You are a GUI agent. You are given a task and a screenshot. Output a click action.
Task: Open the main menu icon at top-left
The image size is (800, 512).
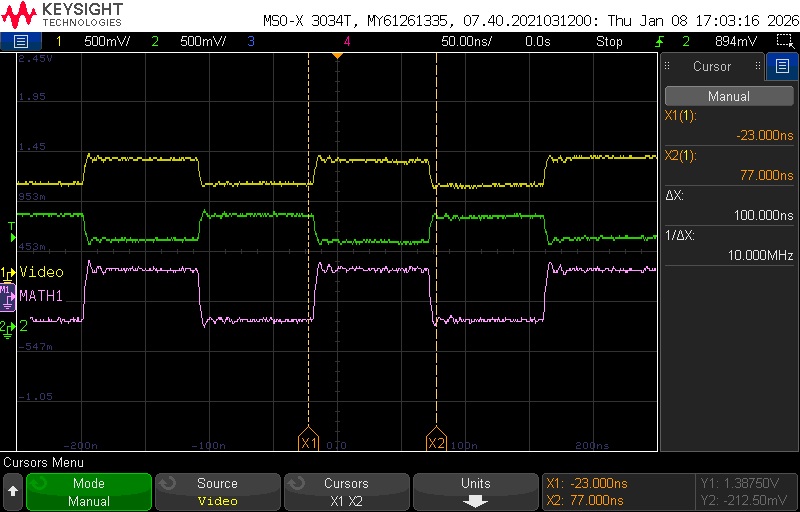point(20,41)
